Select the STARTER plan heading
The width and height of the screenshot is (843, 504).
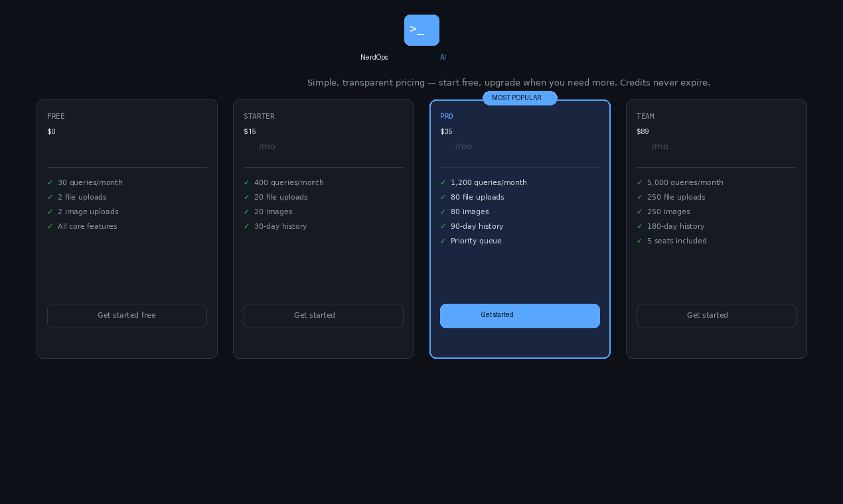[x=259, y=116]
